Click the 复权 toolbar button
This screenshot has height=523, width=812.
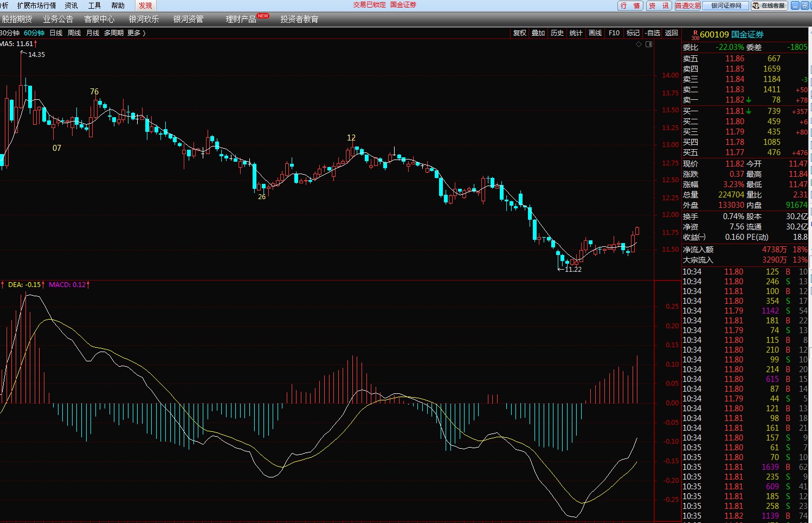coord(519,33)
